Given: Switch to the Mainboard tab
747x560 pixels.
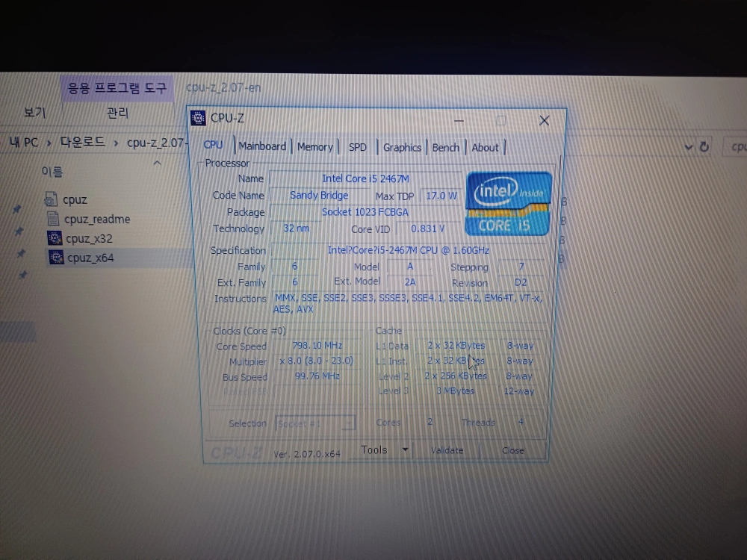Looking at the screenshot, I should pyautogui.click(x=262, y=146).
